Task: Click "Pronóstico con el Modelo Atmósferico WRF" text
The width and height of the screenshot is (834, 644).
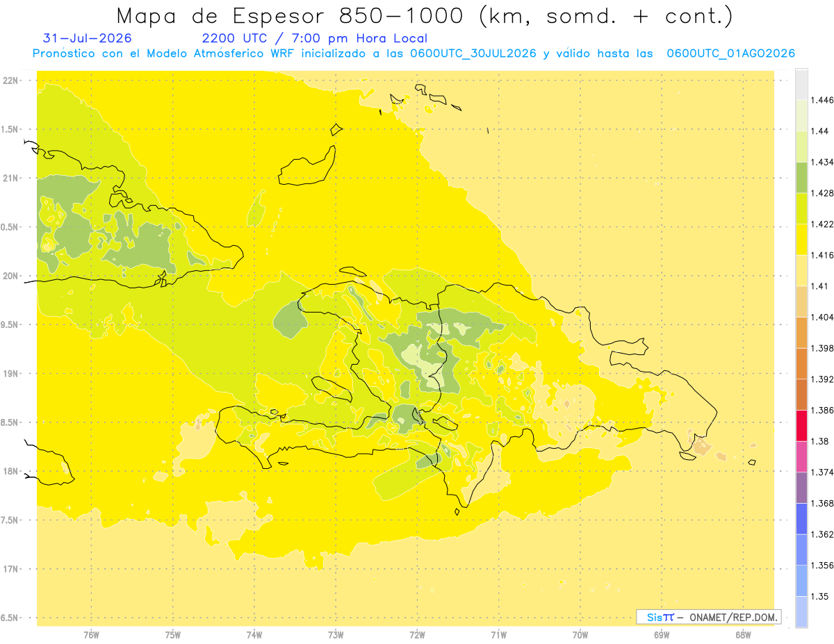Action: [162, 53]
